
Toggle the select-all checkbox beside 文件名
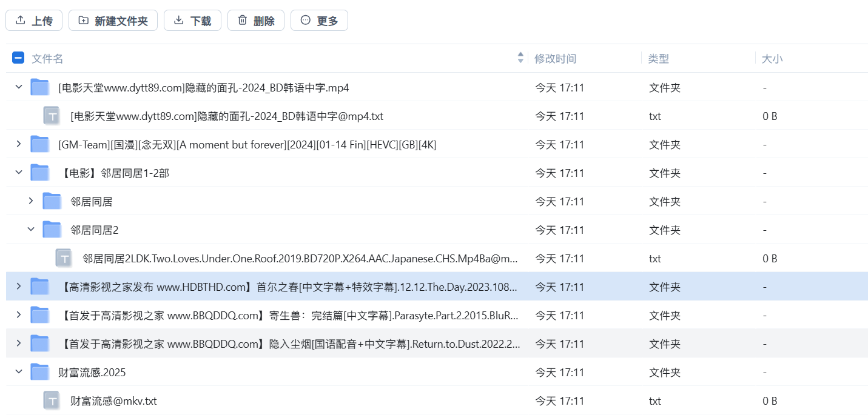click(18, 58)
